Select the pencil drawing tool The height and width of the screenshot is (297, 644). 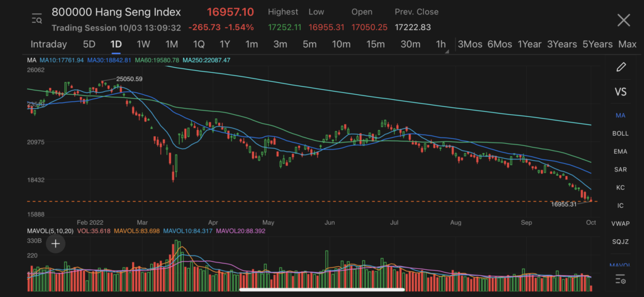621,67
